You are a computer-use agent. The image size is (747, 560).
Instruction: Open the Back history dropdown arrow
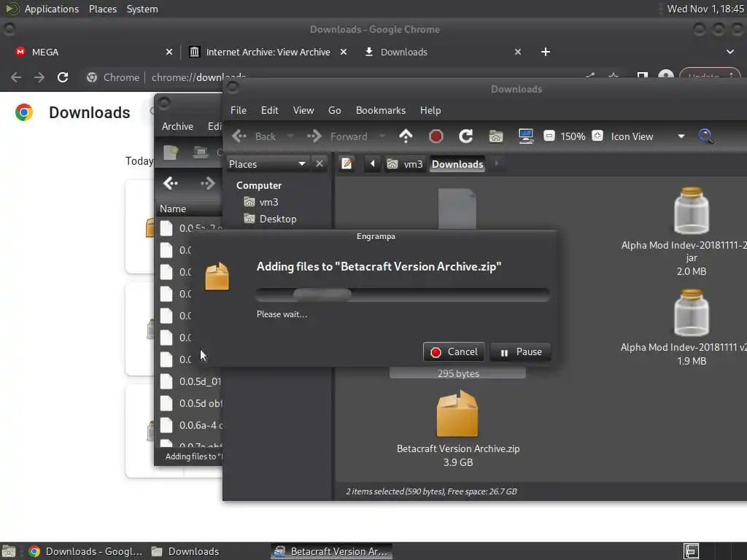tap(290, 136)
